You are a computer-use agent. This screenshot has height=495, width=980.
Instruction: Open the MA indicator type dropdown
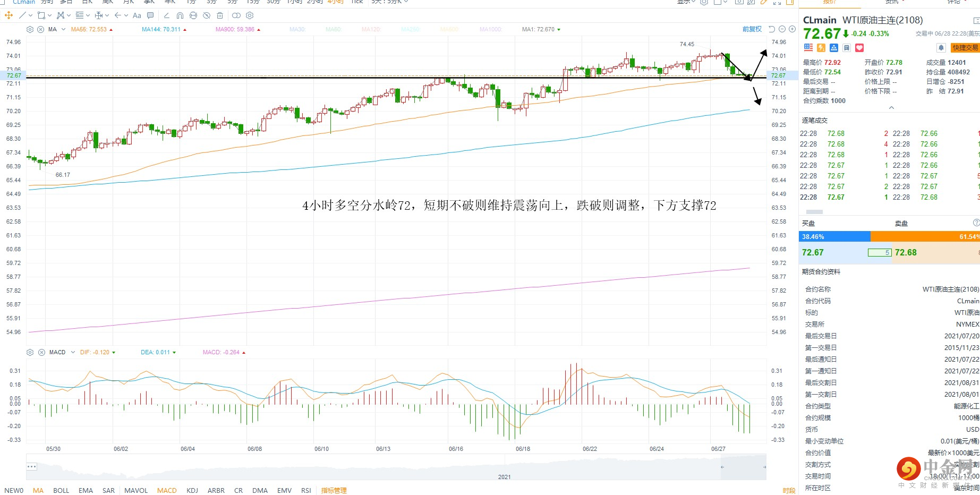(x=64, y=29)
